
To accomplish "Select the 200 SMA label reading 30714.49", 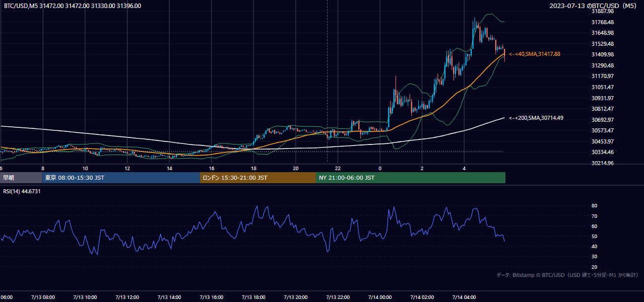I will coord(536,118).
